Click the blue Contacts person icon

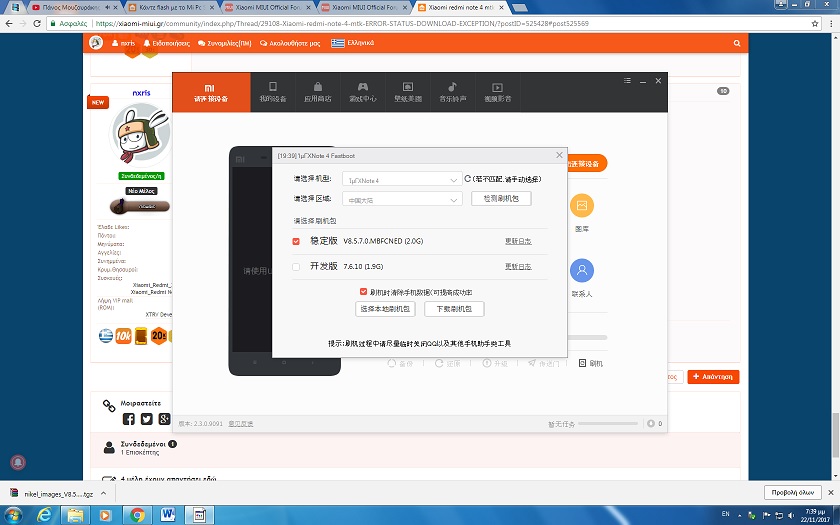(582, 271)
